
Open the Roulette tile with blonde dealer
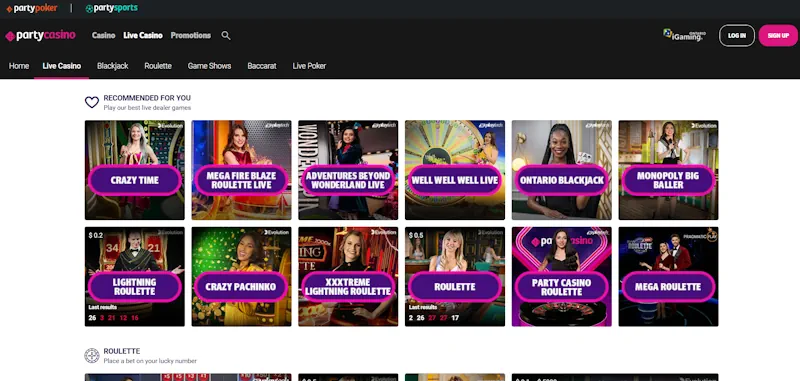[x=455, y=276]
